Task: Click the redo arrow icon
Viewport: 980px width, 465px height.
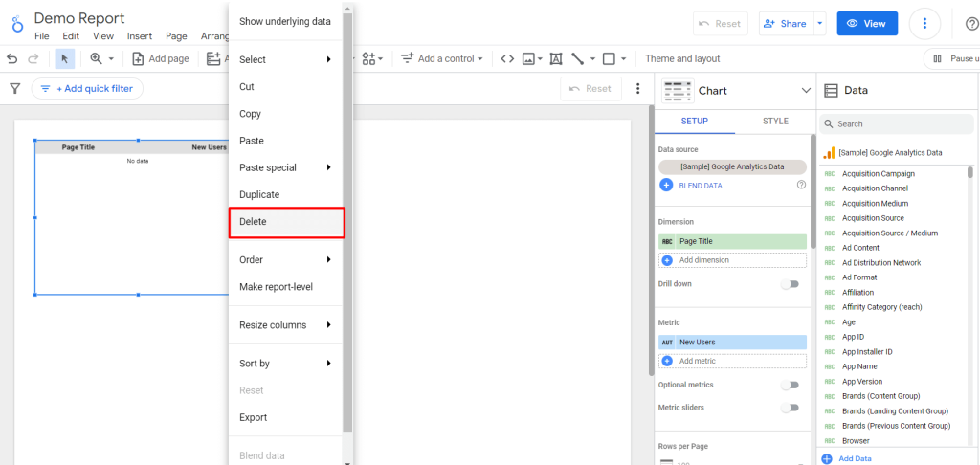Action: pyautogui.click(x=33, y=58)
